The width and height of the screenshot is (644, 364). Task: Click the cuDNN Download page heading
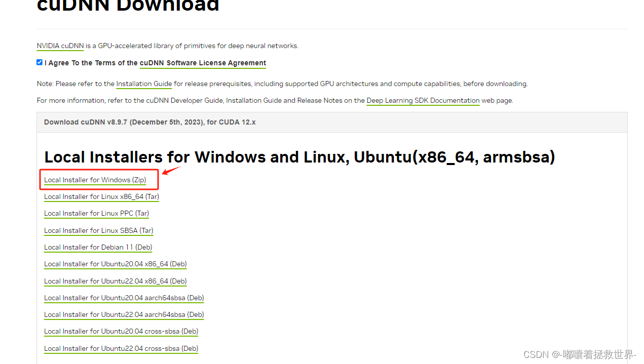[x=128, y=5]
